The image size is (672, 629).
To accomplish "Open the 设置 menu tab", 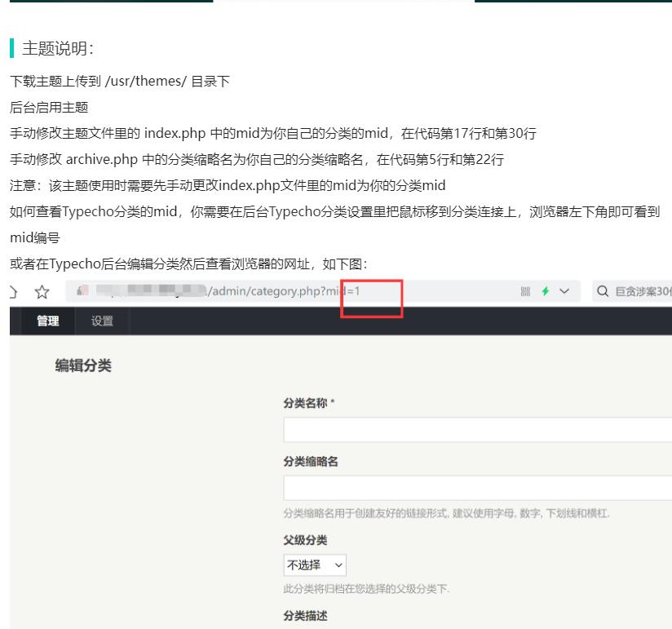I will click(x=102, y=321).
